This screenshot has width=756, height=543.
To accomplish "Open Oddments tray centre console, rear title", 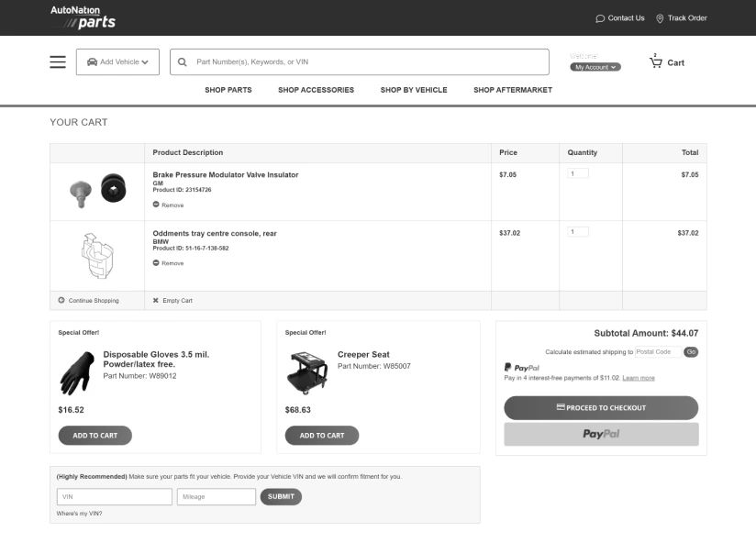I will coord(215,233).
